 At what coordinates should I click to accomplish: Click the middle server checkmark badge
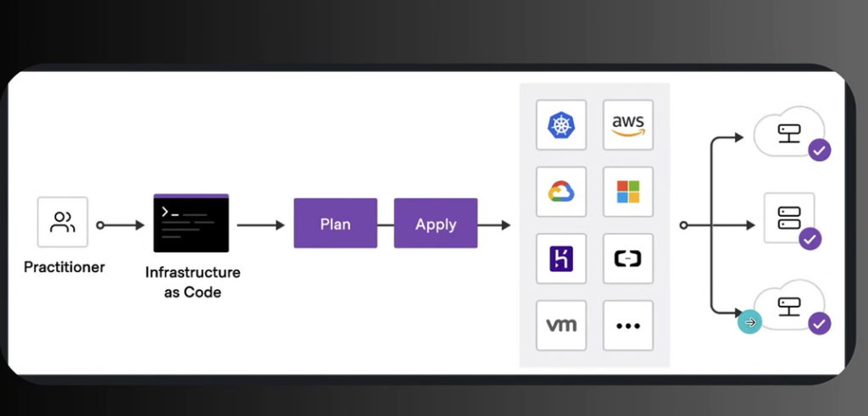810,238
